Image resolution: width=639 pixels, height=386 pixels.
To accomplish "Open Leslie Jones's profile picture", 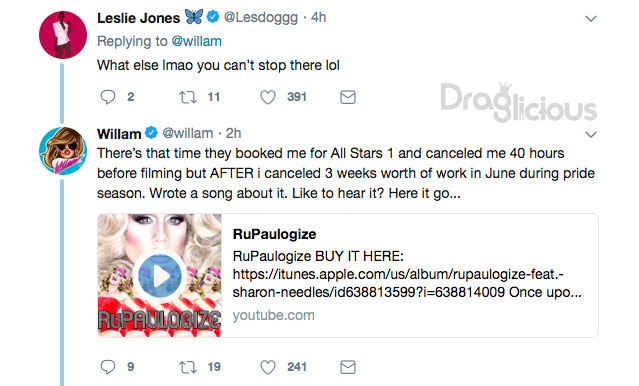I will tap(63, 35).
